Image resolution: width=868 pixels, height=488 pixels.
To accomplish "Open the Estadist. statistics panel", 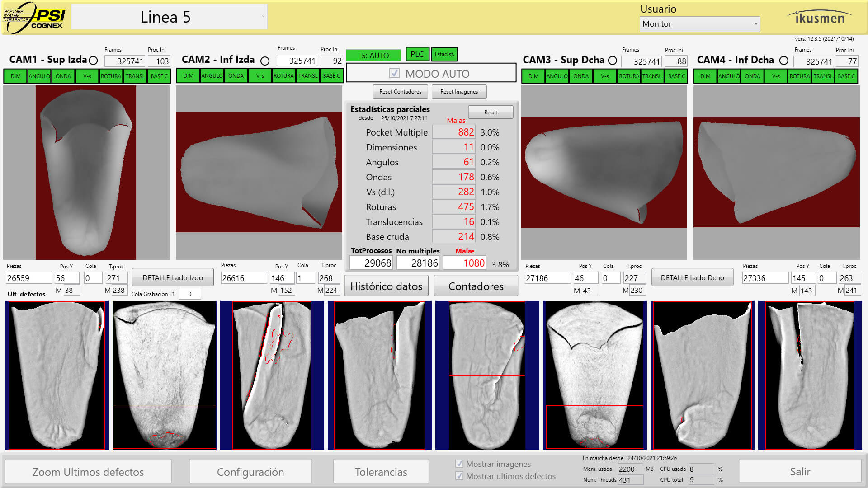I will 444,54.
